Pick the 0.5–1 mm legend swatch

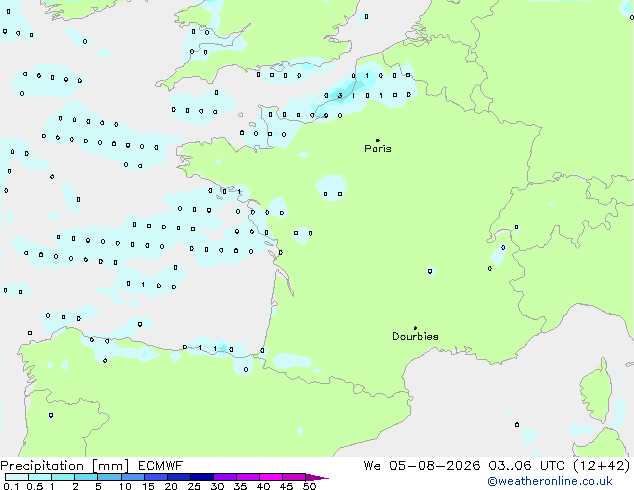click(40, 477)
